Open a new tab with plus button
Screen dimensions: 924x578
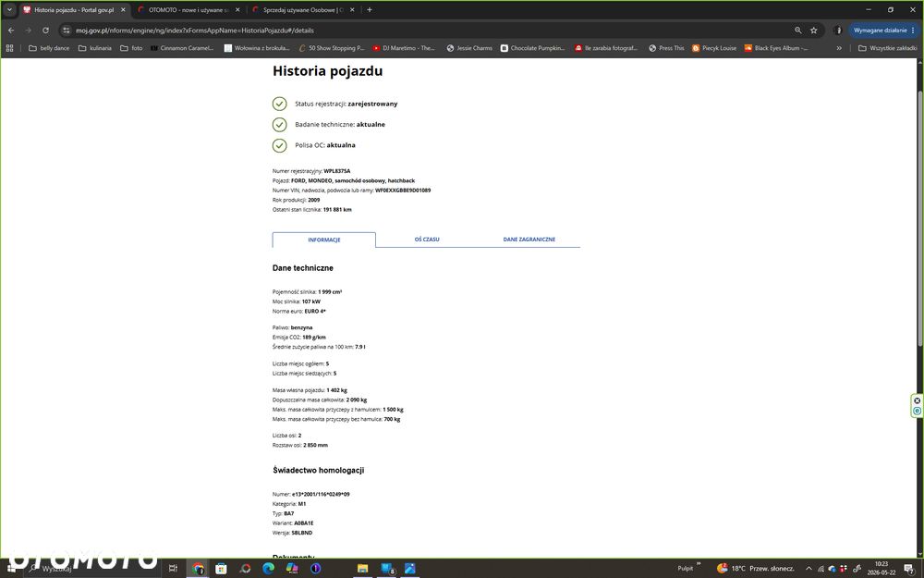click(x=370, y=9)
